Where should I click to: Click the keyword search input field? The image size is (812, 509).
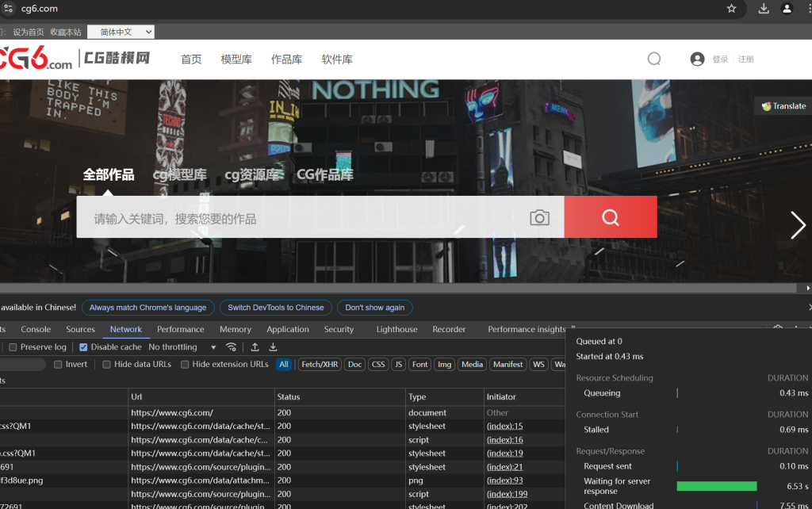pyautogui.click(x=301, y=218)
